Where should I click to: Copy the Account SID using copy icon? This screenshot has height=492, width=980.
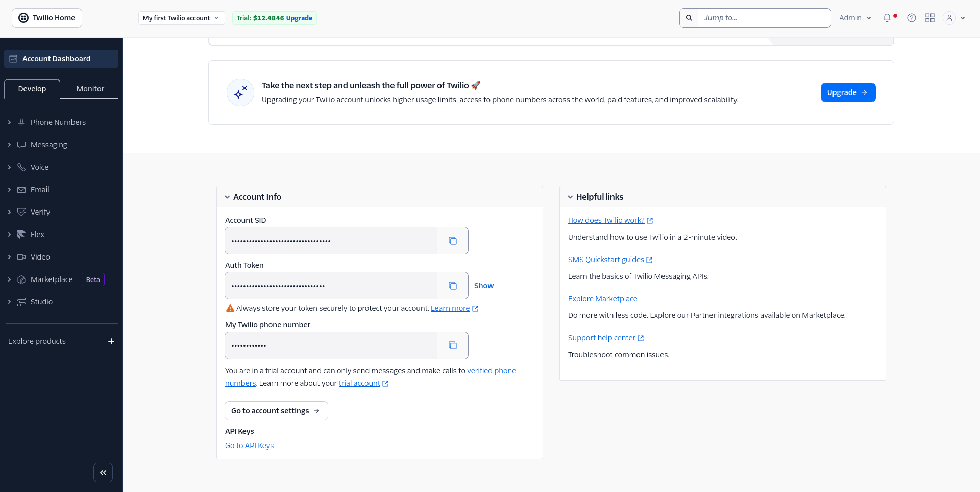click(x=452, y=240)
